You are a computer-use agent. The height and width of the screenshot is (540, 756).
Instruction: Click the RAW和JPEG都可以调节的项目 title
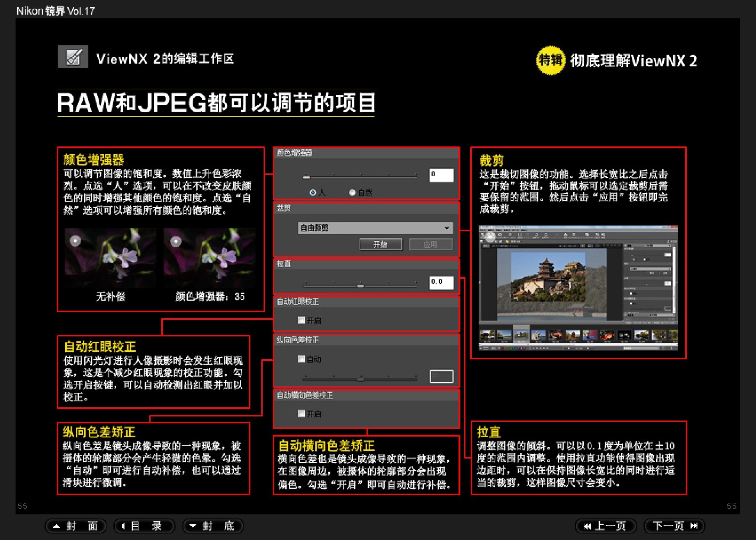pos(216,103)
